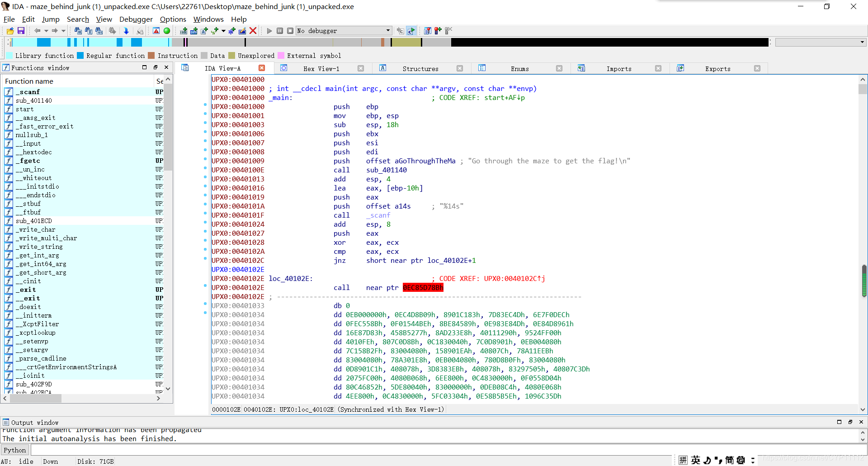Viewport: 868px width, 466px height.
Task: Click the convert to code icon
Action: click(x=184, y=31)
